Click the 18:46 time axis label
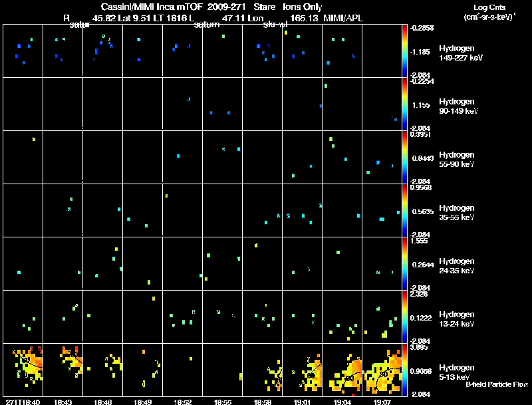 point(103,402)
